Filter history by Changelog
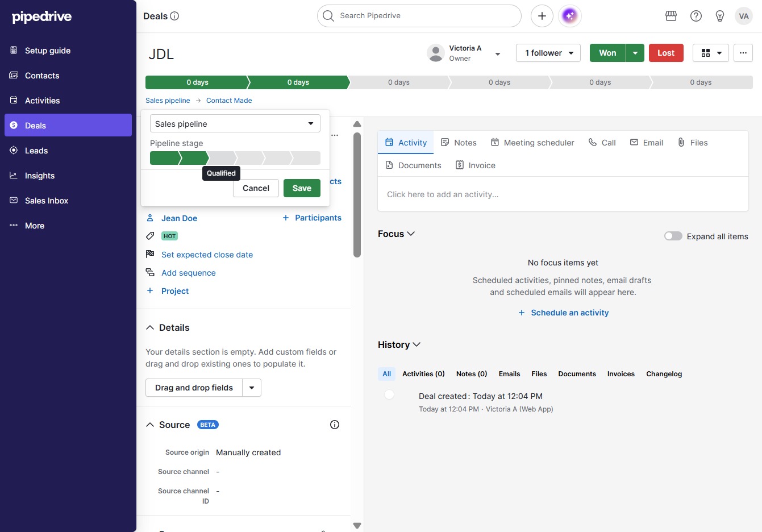The height and width of the screenshot is (532, 762). click(664, 374)
